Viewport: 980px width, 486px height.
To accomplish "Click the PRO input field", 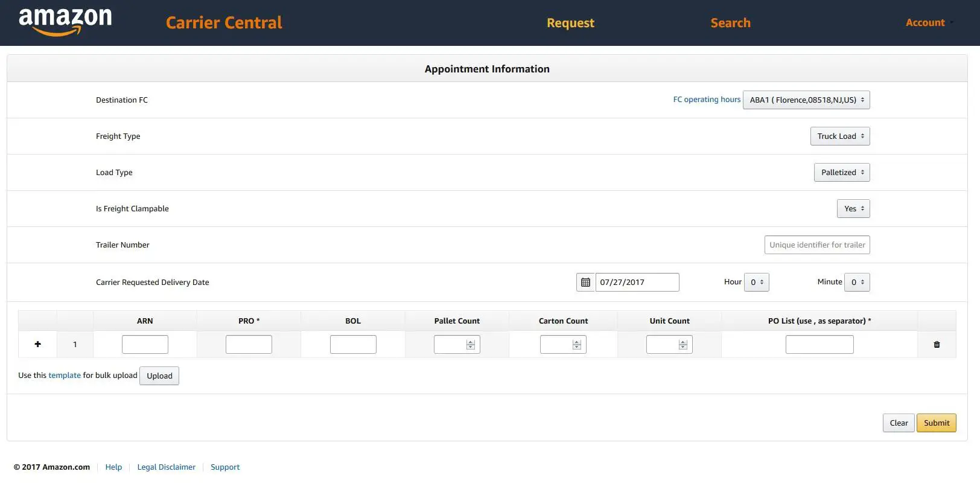I will click(x=249, y=344).
